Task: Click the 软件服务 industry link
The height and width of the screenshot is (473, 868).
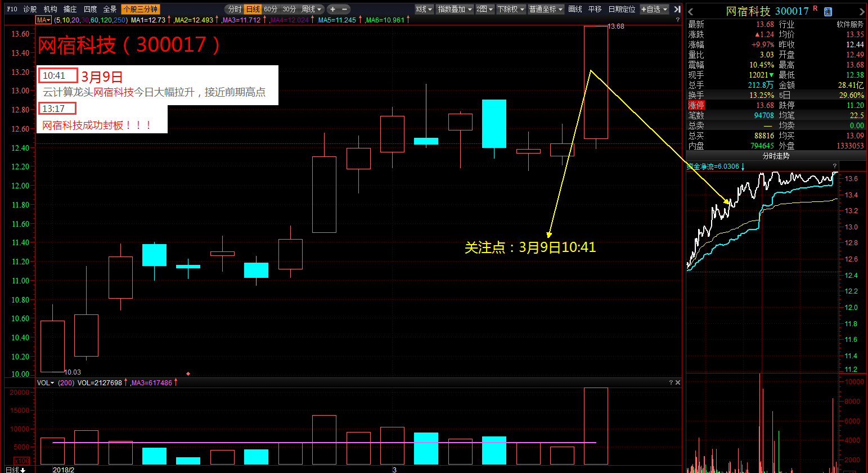Action: coord(849,24)
